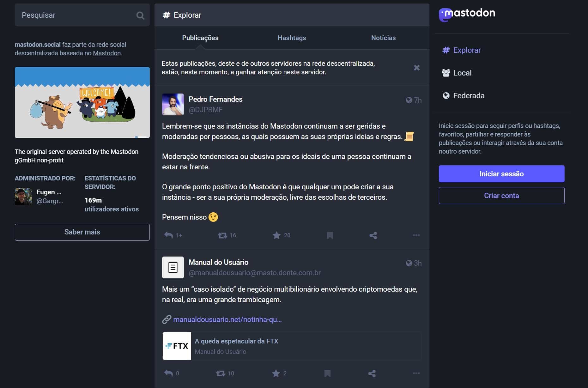This screenshot has width=588, height=388.
Task: Open the Federada timeline
Action: coord(468,96)
